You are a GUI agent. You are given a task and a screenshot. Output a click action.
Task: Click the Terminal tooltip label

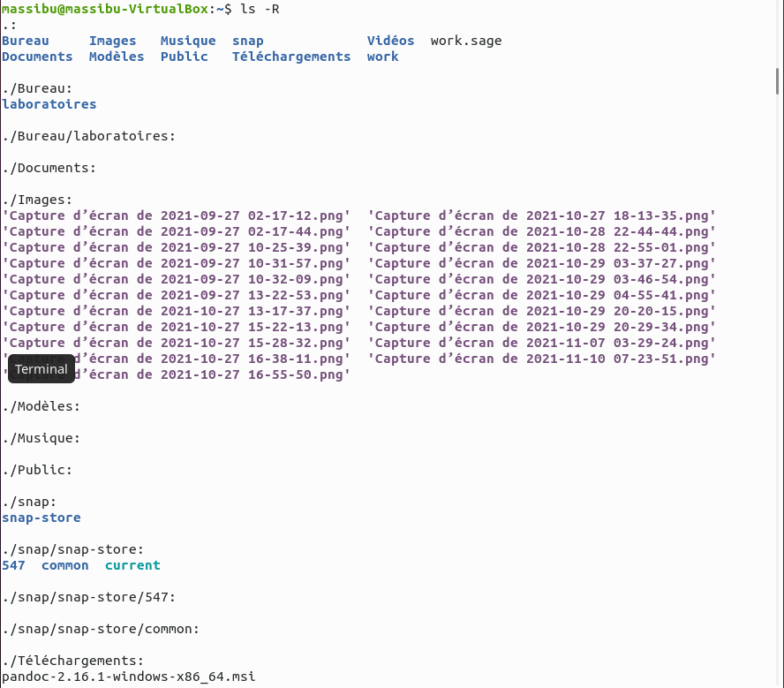tap(41, 369)
